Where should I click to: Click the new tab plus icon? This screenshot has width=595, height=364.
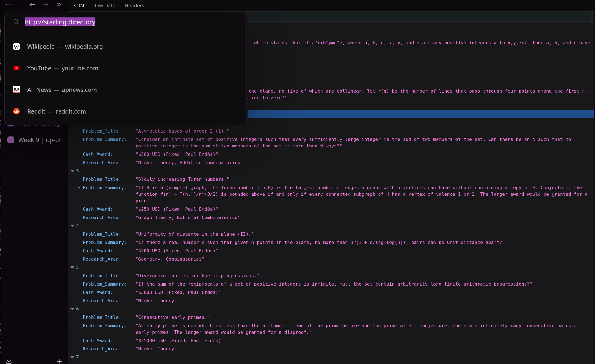(x=60, y=361)
